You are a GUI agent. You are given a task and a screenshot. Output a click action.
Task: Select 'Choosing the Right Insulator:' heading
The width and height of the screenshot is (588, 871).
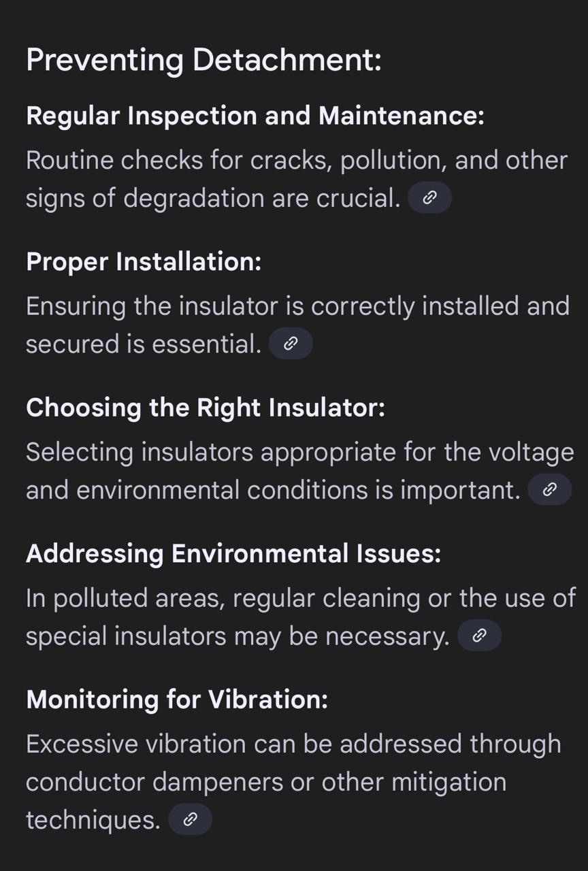pos(205,408)
